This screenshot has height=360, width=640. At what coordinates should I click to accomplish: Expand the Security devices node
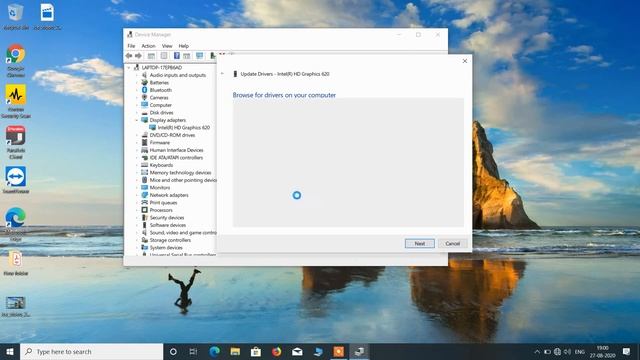pos(137,218)
